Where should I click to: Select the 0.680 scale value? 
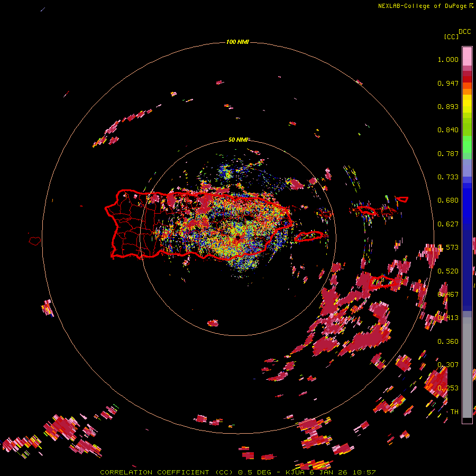(x=448, y=200)
